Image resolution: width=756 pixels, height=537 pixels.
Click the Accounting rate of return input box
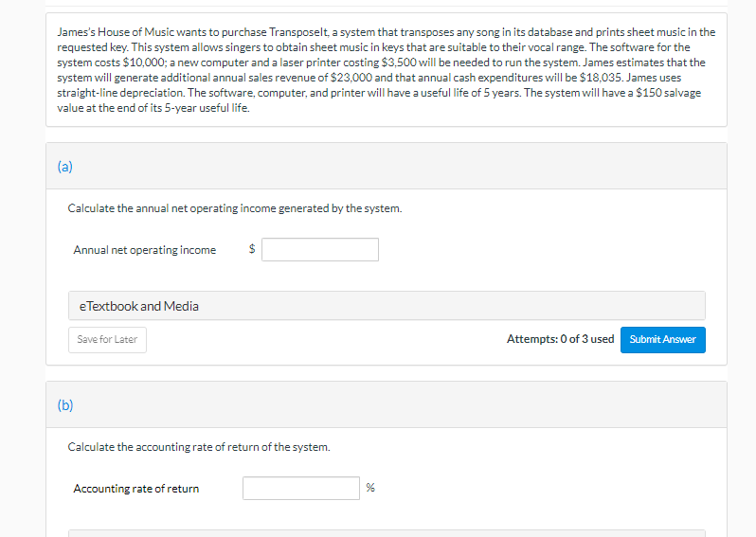click(300, 488)
